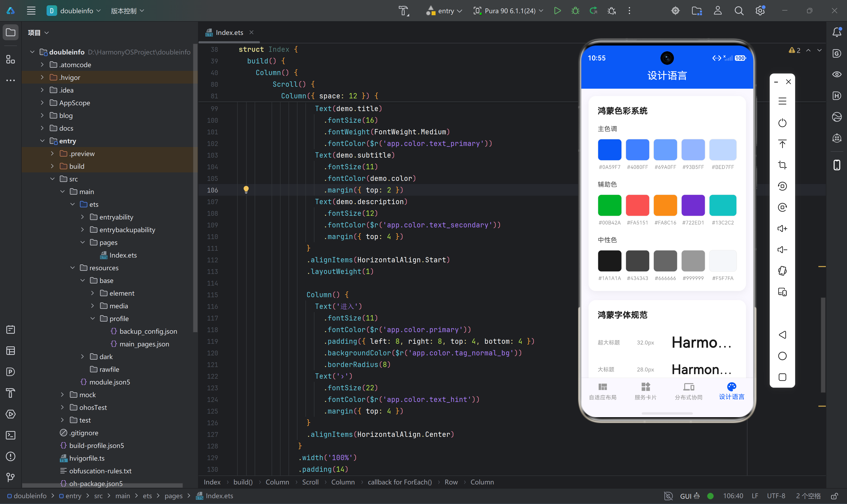The image size is (847, 504).
Task: Switch to 分布式协同 tab in emulator
Action: point(689,392)
